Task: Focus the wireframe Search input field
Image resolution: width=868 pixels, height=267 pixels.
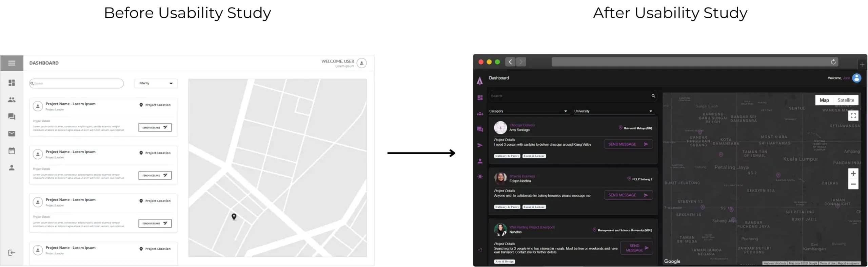Action: (76, 83)
